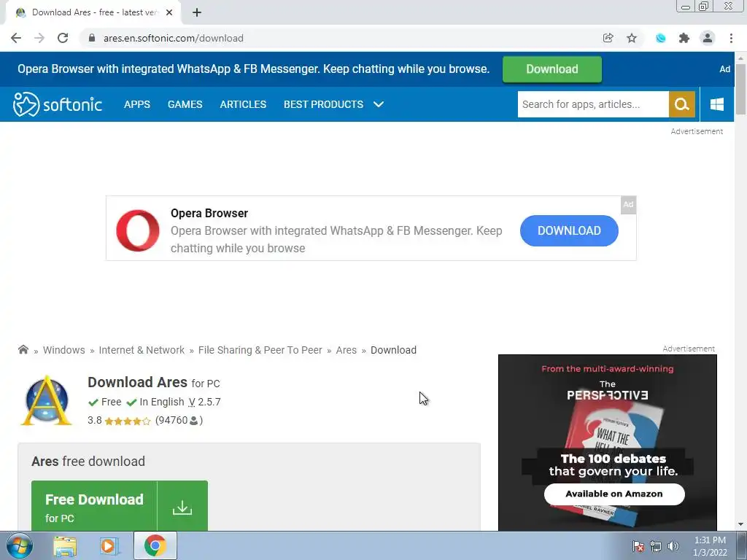This screenshot has width=747, height=560.
Task: Click the Opera logo in the ad
Action: (x=138, y=230)
